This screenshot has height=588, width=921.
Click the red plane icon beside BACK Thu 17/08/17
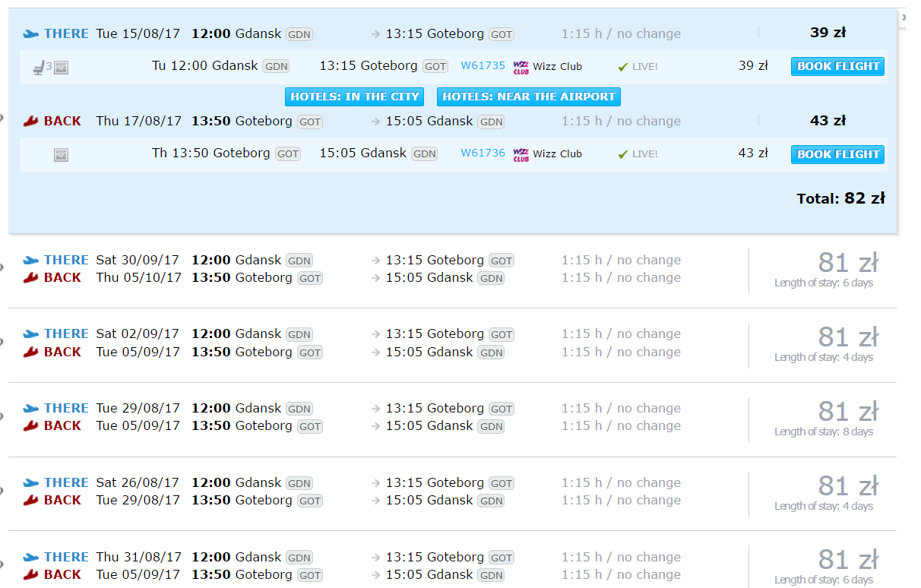click(30, 121)
